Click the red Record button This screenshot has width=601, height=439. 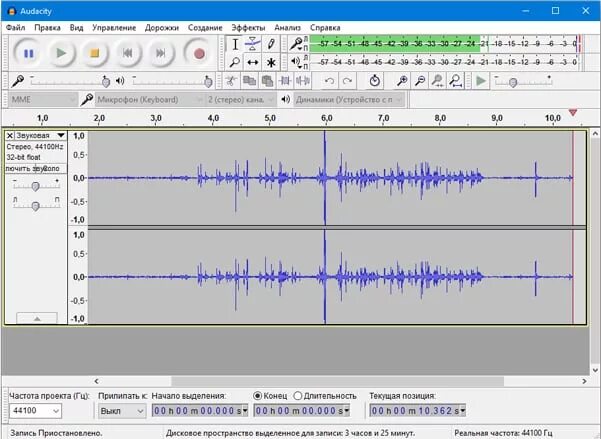(x=199, y=53)
